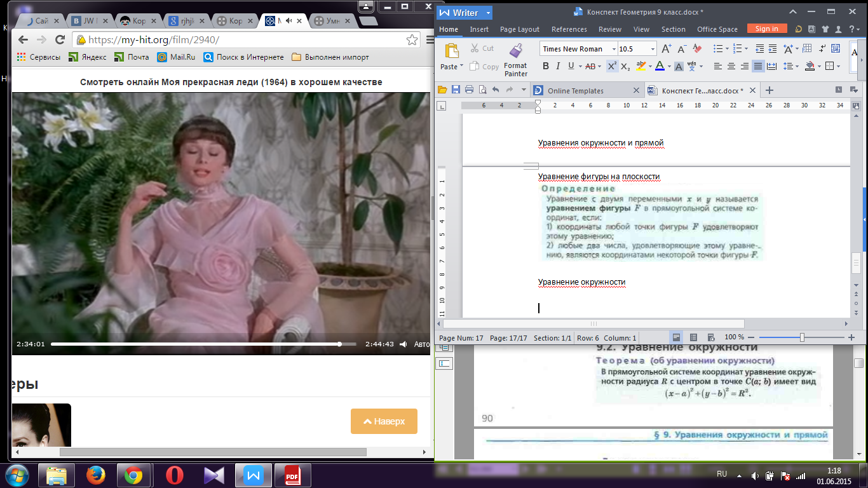Screen dimensions: 868x488
Task: Switch to the Online Templates document tab
Action: [x=587, y=90]
